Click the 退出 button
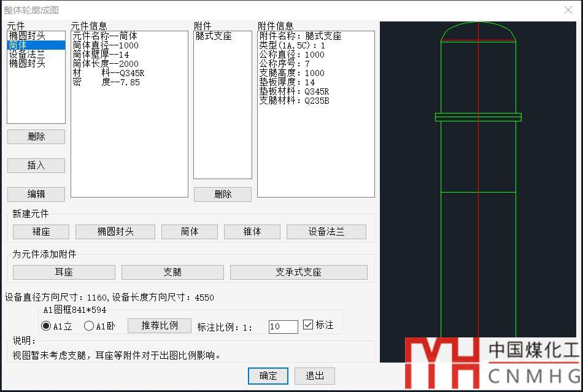The width and height of the screenshot is (583, 392). click(315, 376)
